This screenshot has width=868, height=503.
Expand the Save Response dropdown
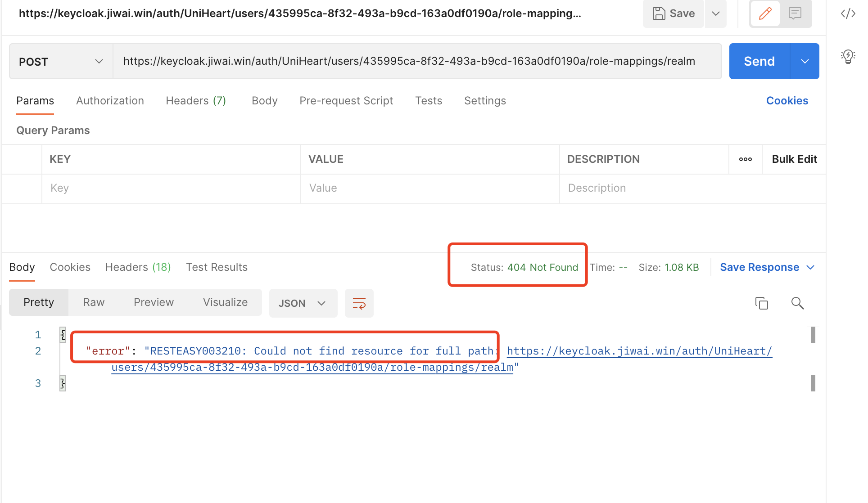812,267
